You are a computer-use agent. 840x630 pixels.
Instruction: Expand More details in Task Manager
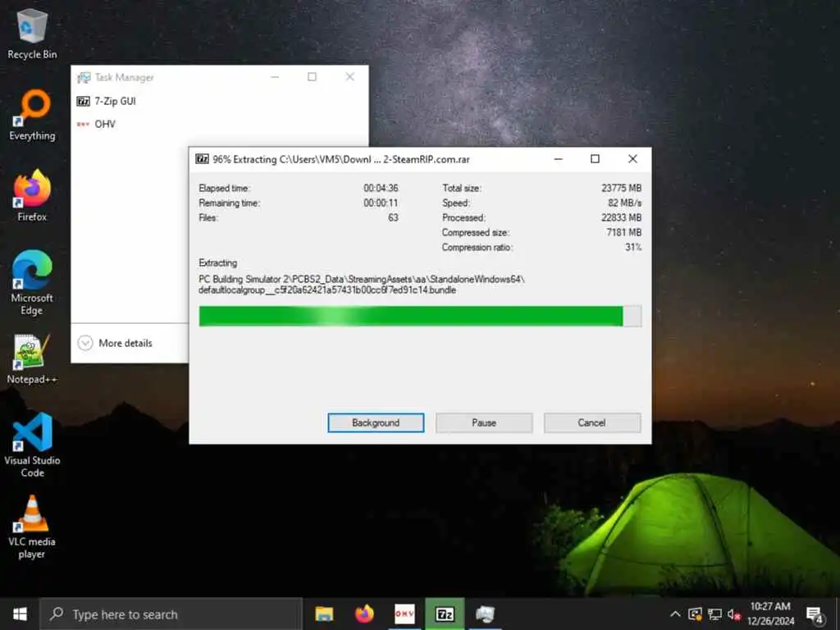click(115, 343)
